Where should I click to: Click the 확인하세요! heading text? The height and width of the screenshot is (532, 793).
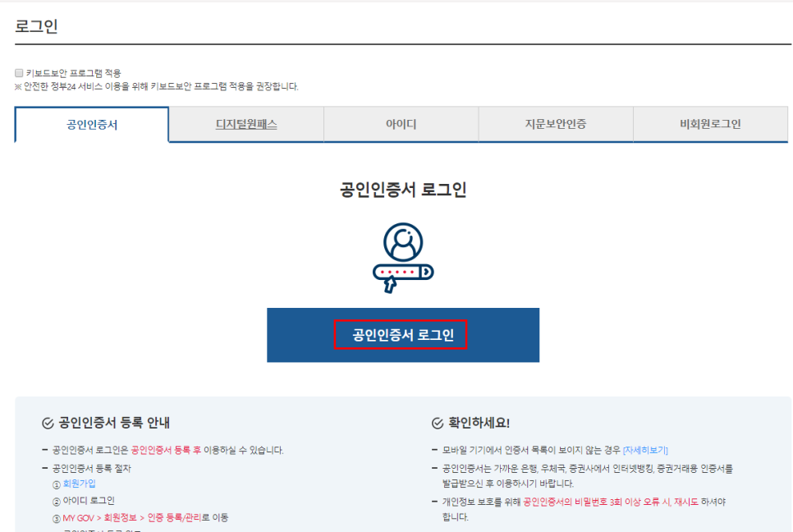[479, 423]
